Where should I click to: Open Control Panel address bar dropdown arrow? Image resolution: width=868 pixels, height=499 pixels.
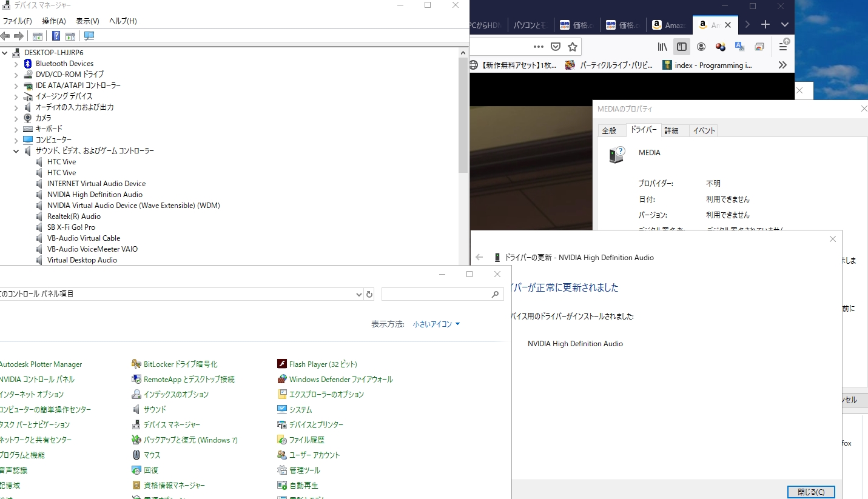358,294
